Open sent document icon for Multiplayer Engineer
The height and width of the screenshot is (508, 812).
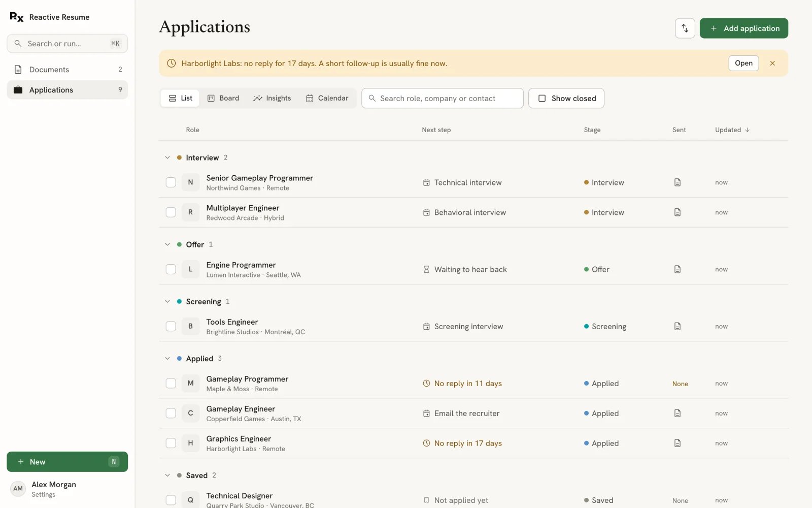(678, 212)
